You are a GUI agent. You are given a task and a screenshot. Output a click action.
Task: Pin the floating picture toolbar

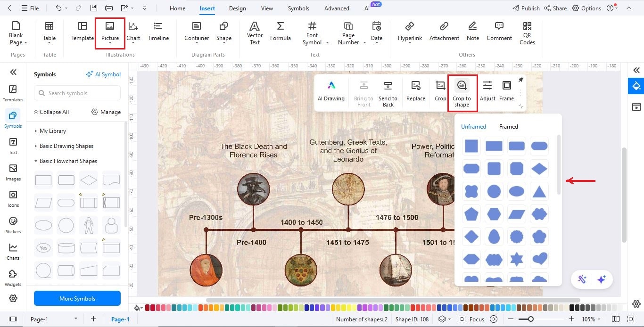pos(521,80)
